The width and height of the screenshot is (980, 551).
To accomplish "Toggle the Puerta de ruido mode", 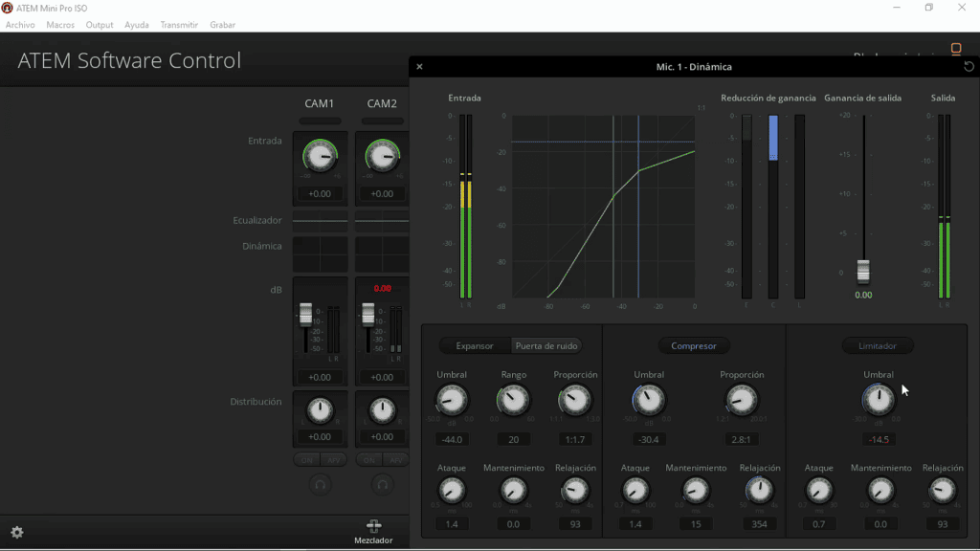I will click(546, 345).
